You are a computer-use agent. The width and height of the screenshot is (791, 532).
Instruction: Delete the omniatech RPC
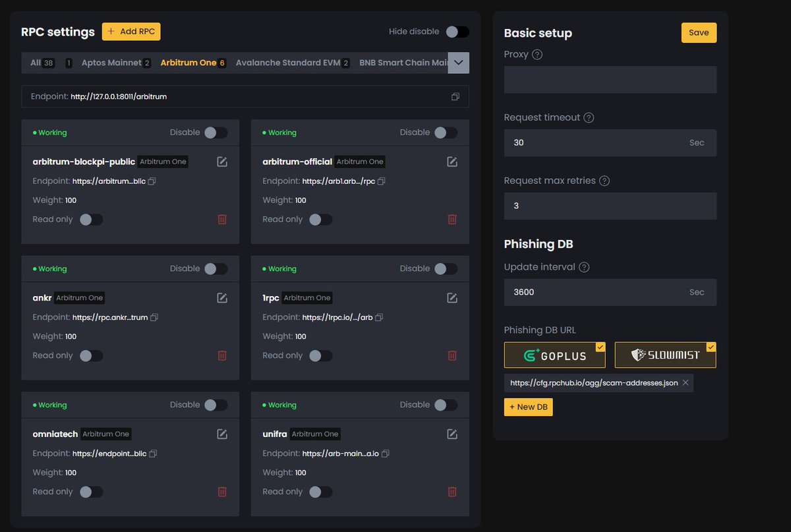222,492
